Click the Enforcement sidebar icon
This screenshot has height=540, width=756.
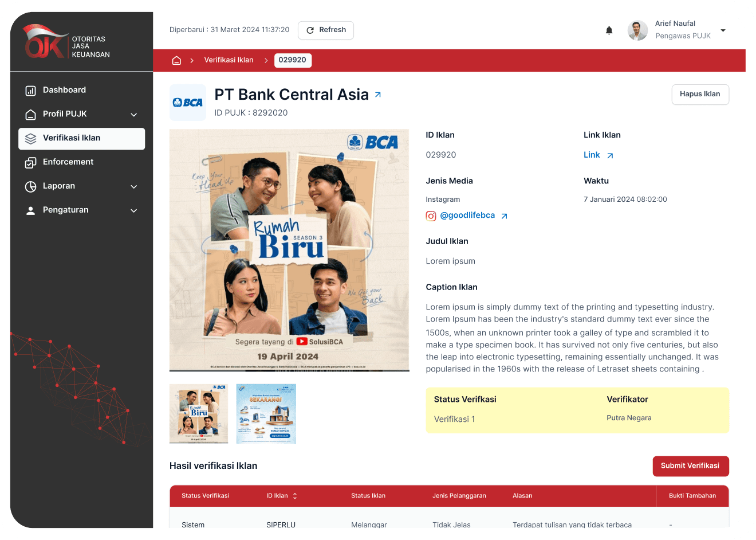pos(31,163)
